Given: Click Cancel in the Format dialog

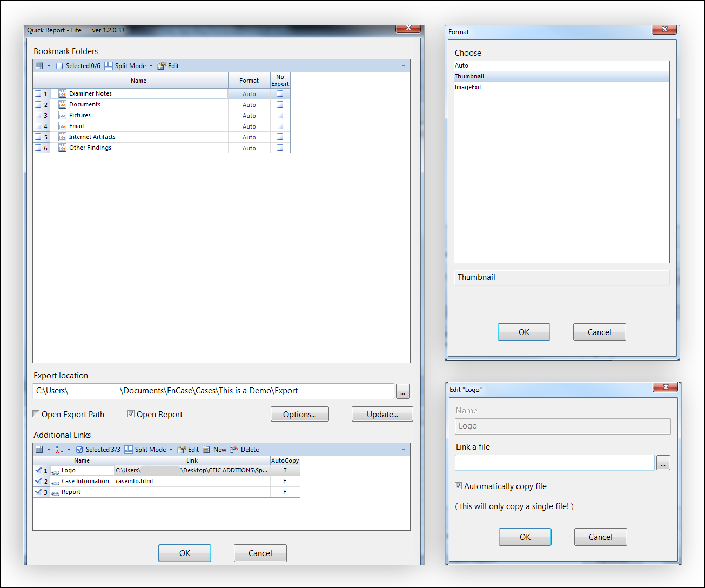Looking at the screenshot, I should pyautogui.click(x=600, y=332).
